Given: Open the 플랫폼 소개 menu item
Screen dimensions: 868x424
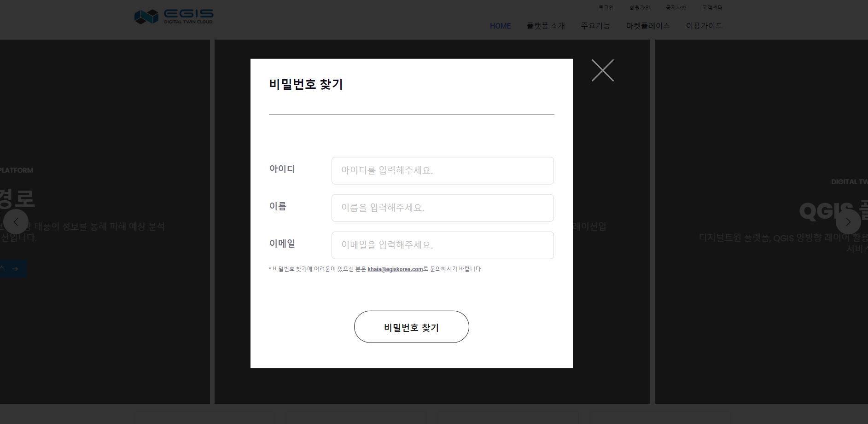Looking at the screenshot, I should 546,26.
